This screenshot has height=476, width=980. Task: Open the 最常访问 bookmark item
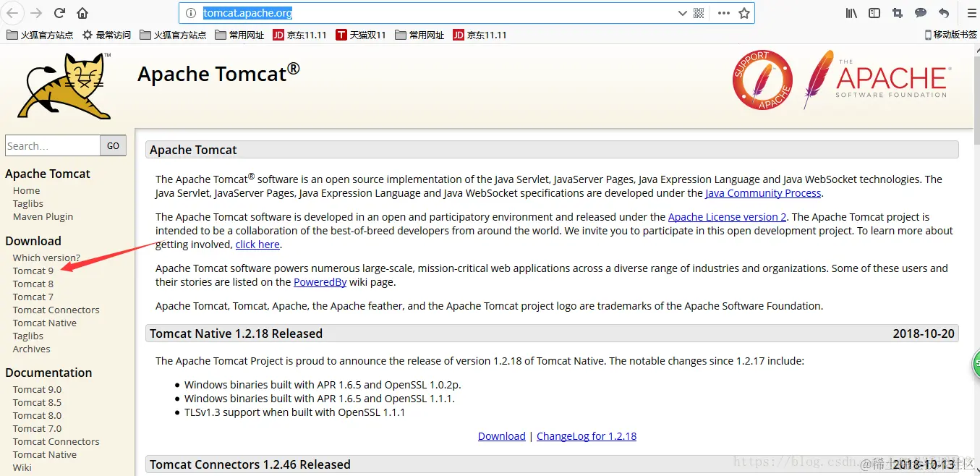[x=106, y=35]
